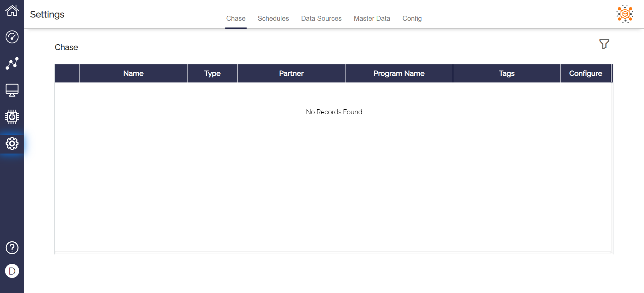Sort by Name column header
Screen dimensions: 644x293
tap(133, 73)
